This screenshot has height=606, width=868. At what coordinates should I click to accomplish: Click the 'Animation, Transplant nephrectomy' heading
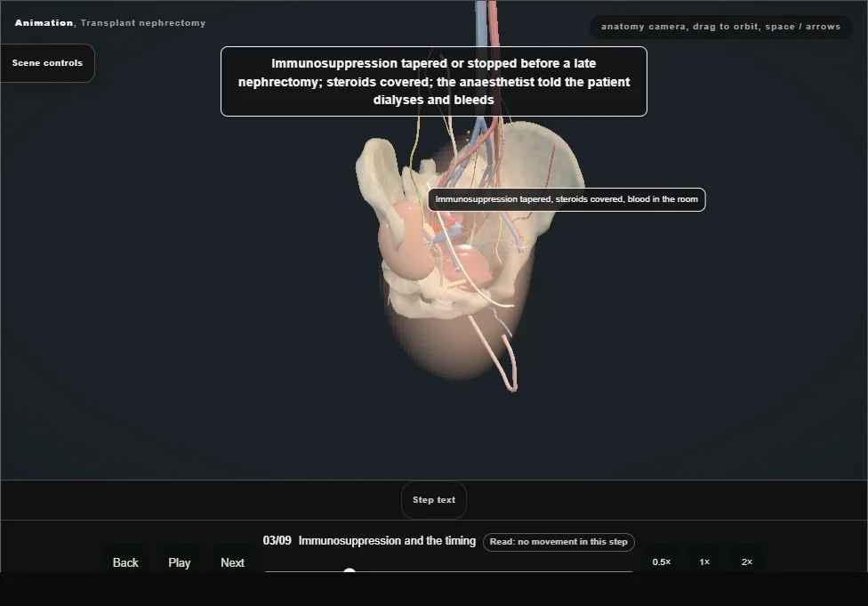(x=110, y=23)
